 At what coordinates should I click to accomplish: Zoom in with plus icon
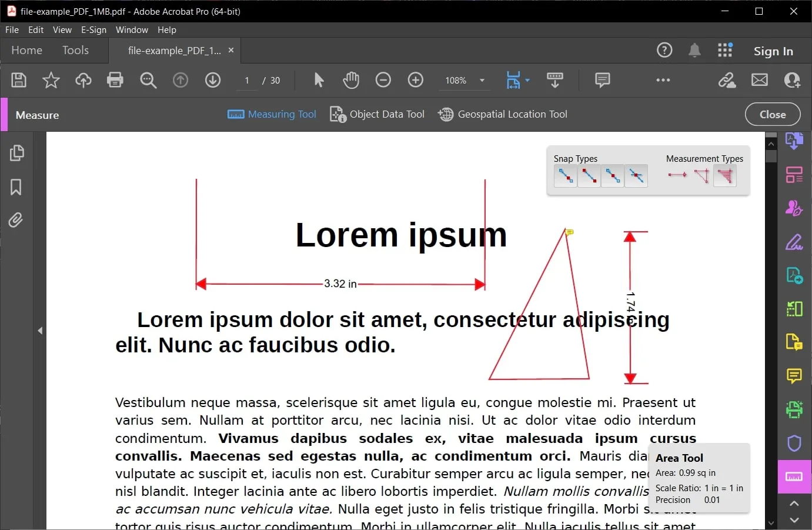pyautogui.click(x=416, y=80)
